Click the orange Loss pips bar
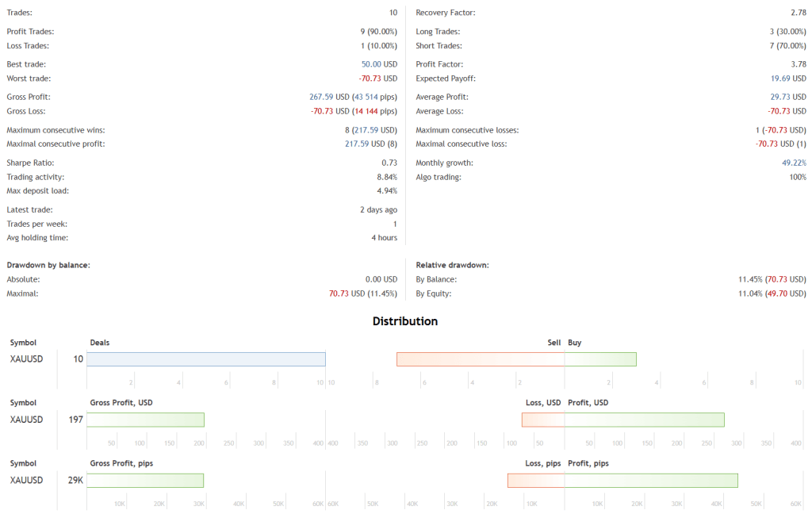 click(536, 480)
